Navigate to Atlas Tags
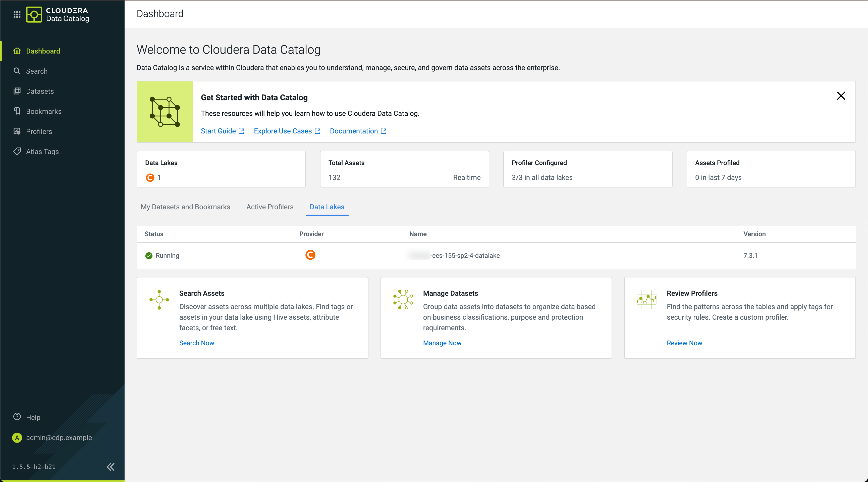Screen dimensions: 868x482 pos(42,152)
